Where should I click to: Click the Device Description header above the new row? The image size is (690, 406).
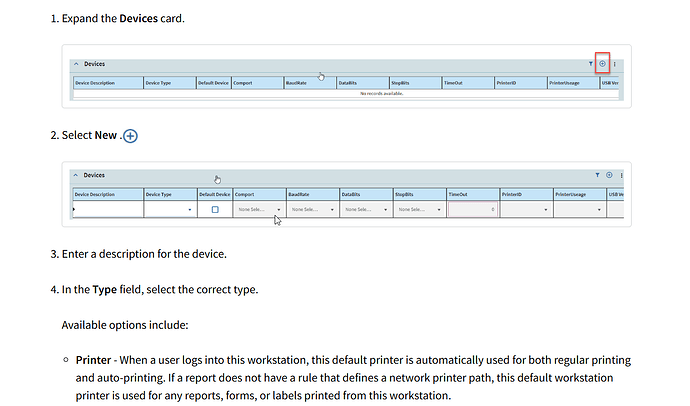click(108, 194)
